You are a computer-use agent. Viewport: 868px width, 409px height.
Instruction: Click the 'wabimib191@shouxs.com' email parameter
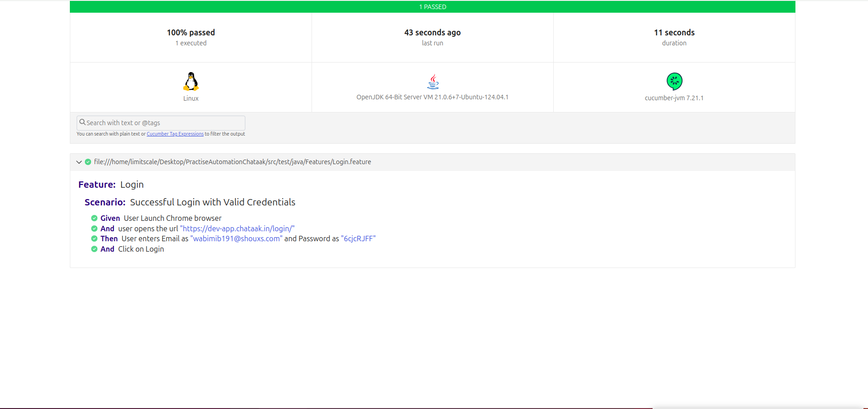(236, 239)
